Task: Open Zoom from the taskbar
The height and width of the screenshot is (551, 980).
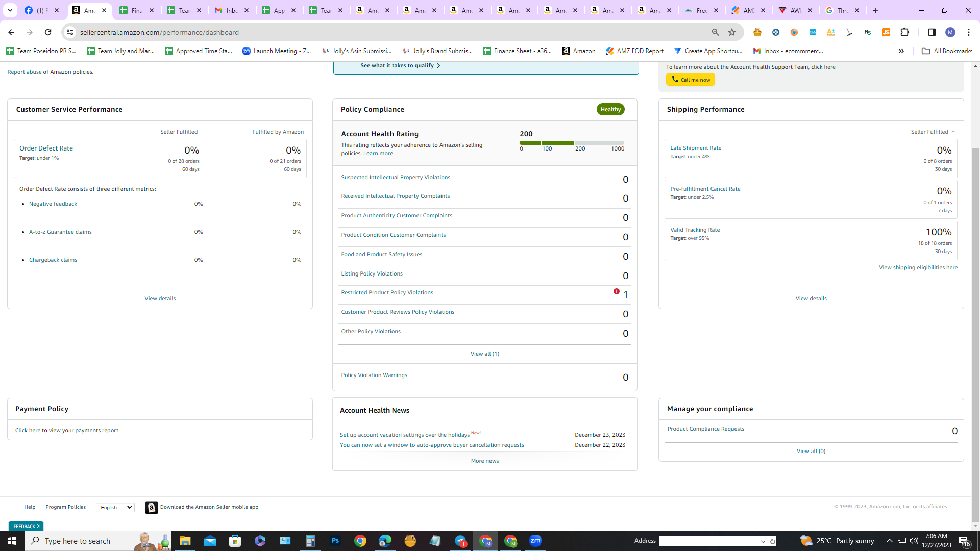Action: tap(535, 541)
